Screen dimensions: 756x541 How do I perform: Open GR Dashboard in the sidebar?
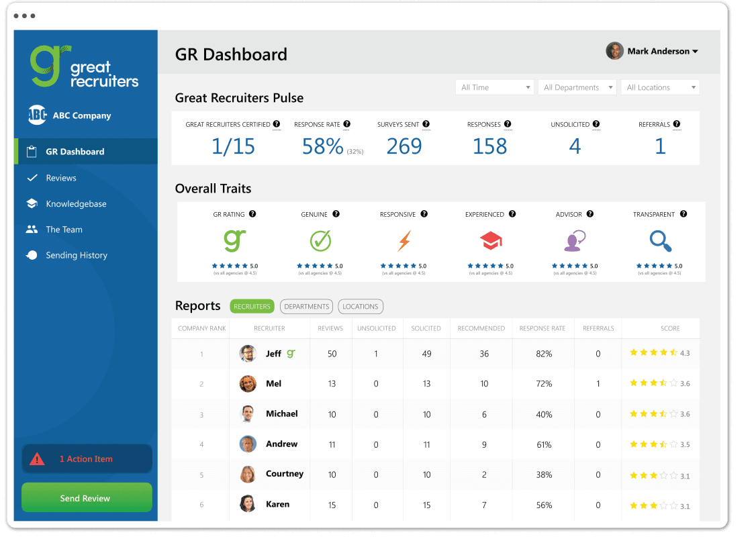(x=86, y=152)
